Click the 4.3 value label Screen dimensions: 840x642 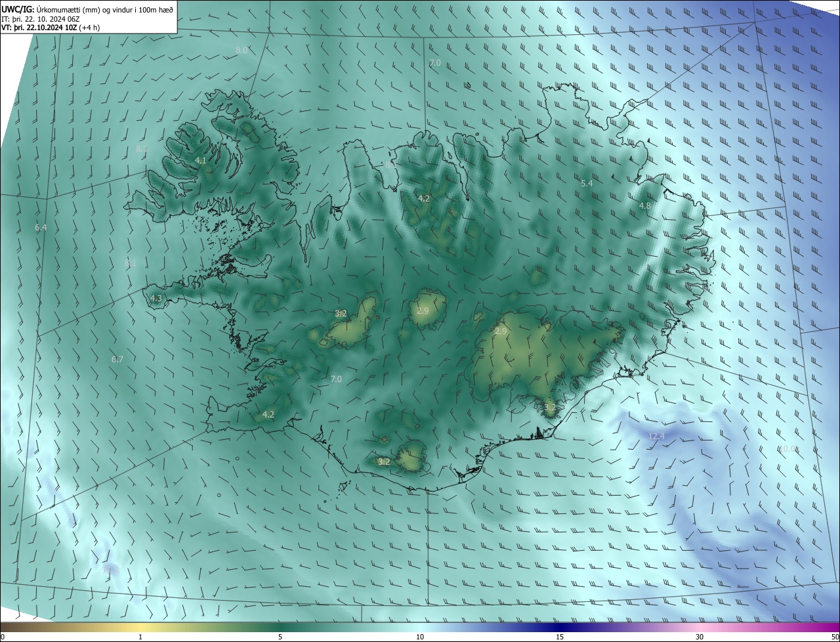pyautogui.click(x=156, y=298)
